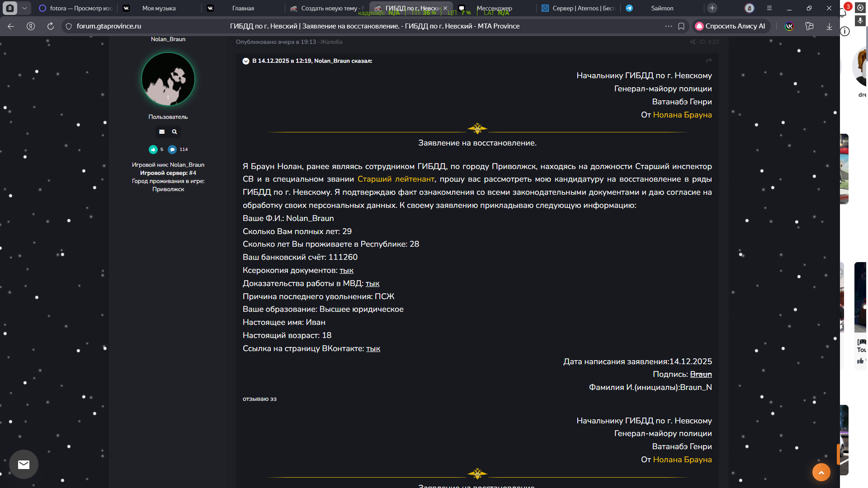Open the three-dots address bar menu
Image resolution: width=868 pixels, height=488 pixels.
(668, 26)
